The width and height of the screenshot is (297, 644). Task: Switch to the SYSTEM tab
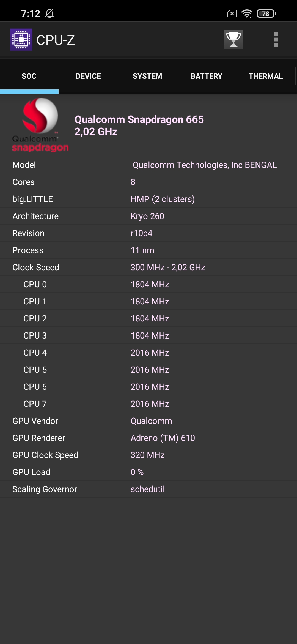point(147,76)
